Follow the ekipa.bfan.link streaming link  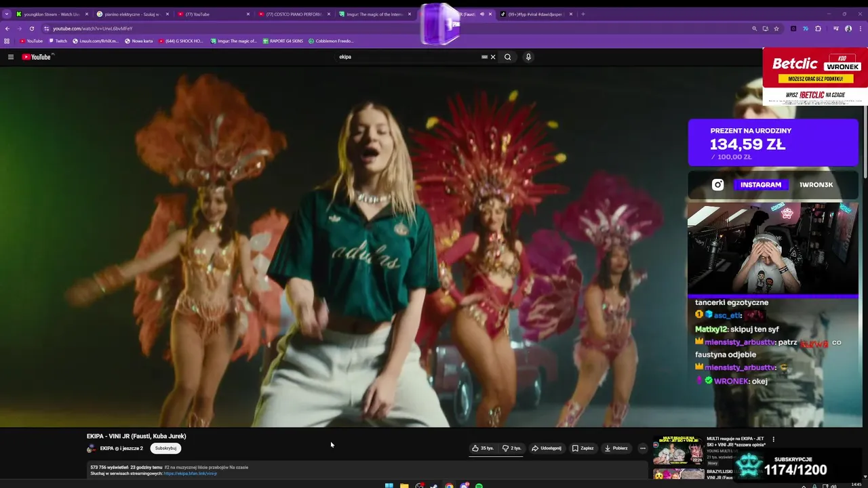[x=190, y=473]
